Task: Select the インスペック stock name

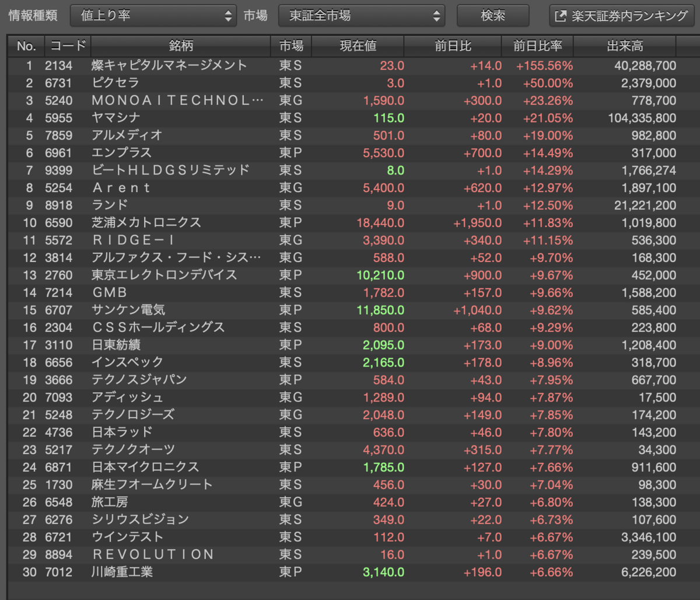Action: [127, 362]
